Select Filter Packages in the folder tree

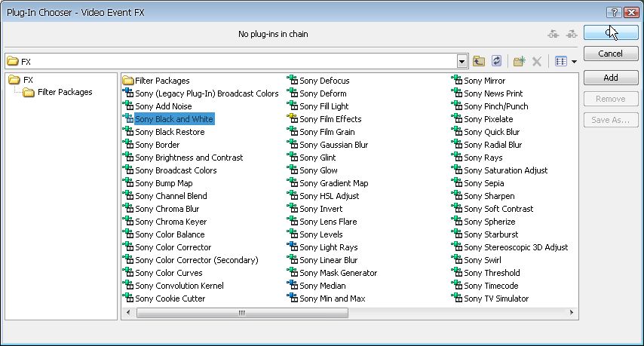point(64,93)
